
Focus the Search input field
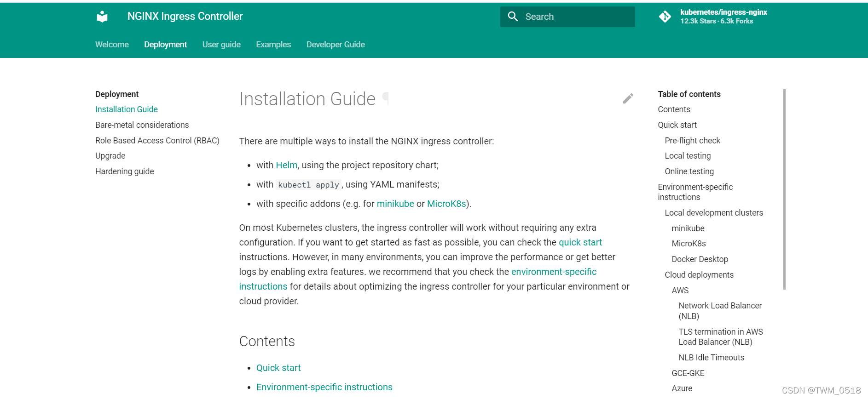click(x=567, y=17)
